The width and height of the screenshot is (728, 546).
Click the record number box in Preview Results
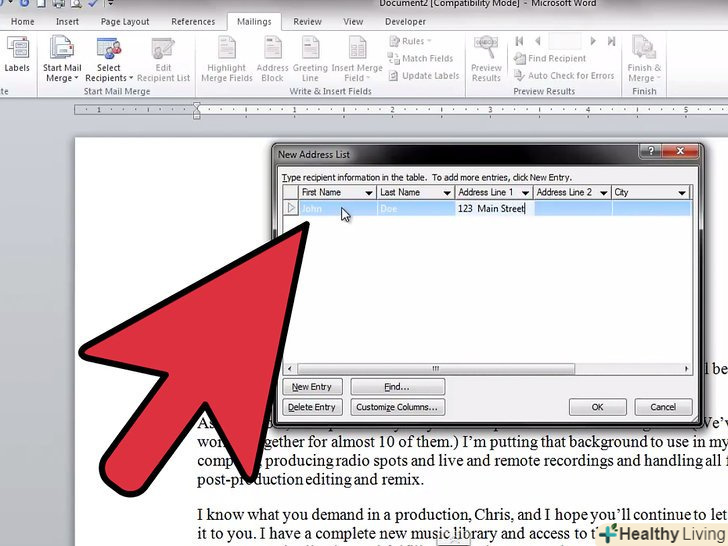coord(565,41)
